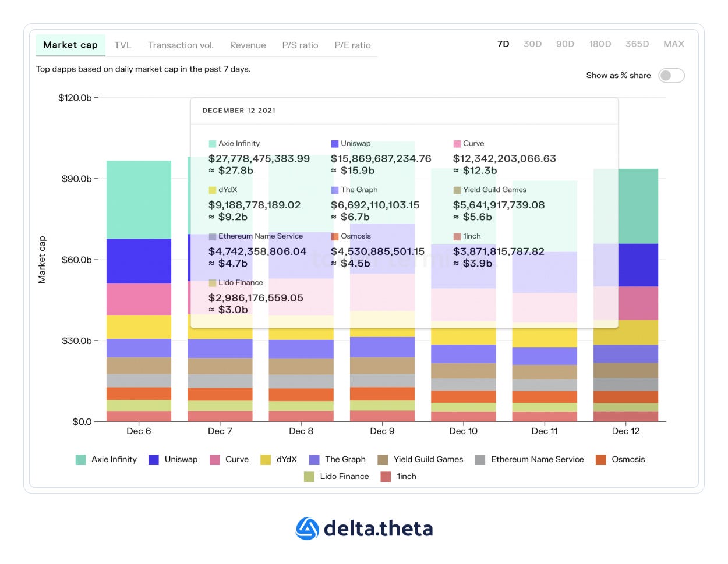The image size is (728, 564).
Task: Click the dYdX legend swatch
Action: click(x=266, y=460)
